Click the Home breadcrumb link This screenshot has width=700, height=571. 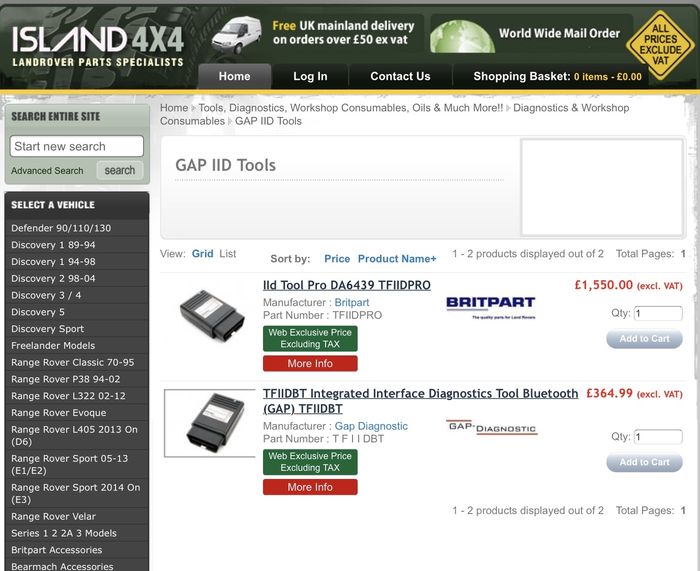tap(174, 108)
